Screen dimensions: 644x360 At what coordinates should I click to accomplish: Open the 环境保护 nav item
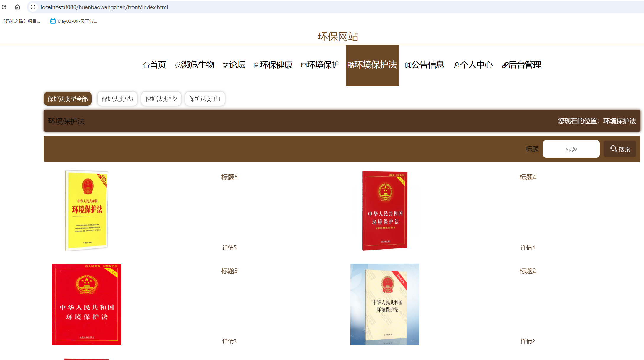click(320, 65)
